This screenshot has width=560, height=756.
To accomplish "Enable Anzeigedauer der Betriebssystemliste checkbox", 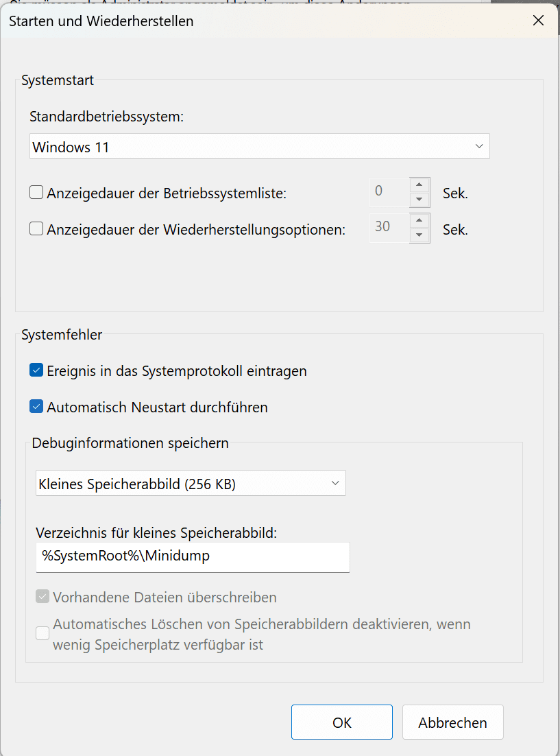I will 36,193.
